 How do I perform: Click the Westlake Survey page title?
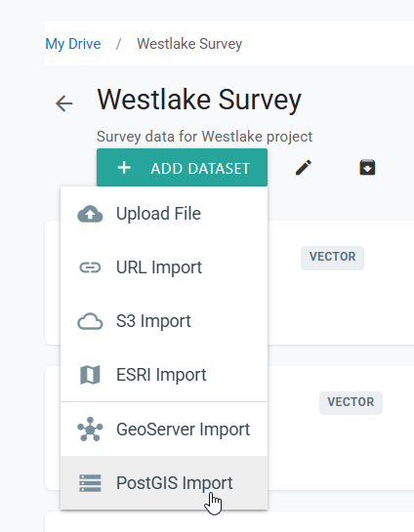[x=199, y=100]
